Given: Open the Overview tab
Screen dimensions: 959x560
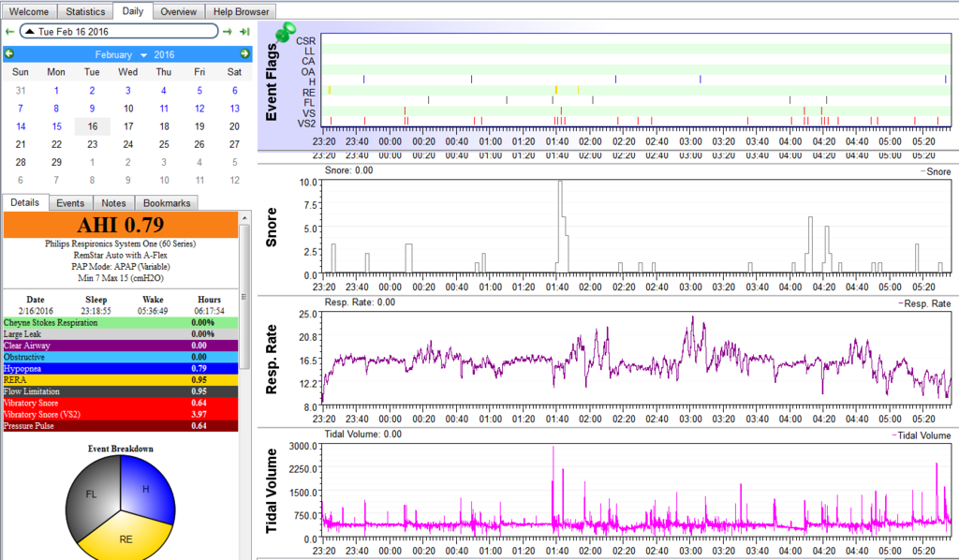Looking at the screenshot, I should (178, 12).
